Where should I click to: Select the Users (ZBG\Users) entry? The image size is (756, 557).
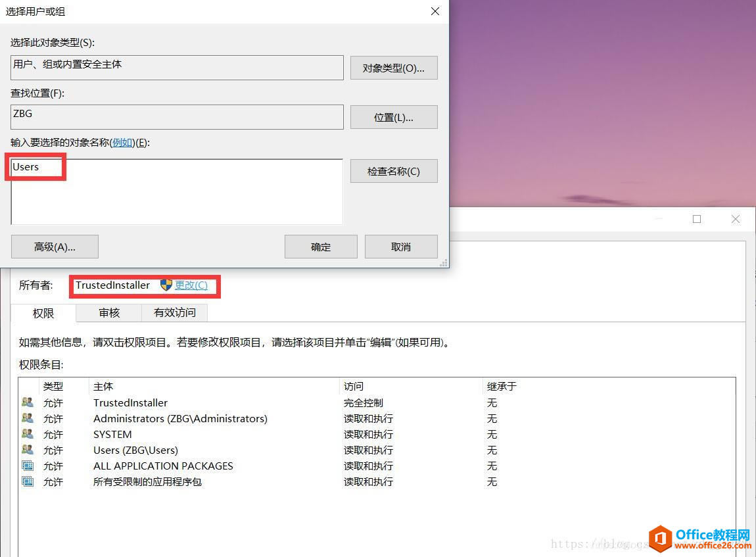point(377,450)
